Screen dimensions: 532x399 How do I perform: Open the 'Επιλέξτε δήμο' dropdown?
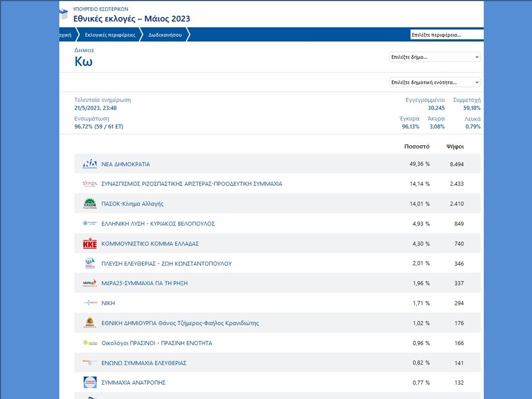tap(435, 57)
